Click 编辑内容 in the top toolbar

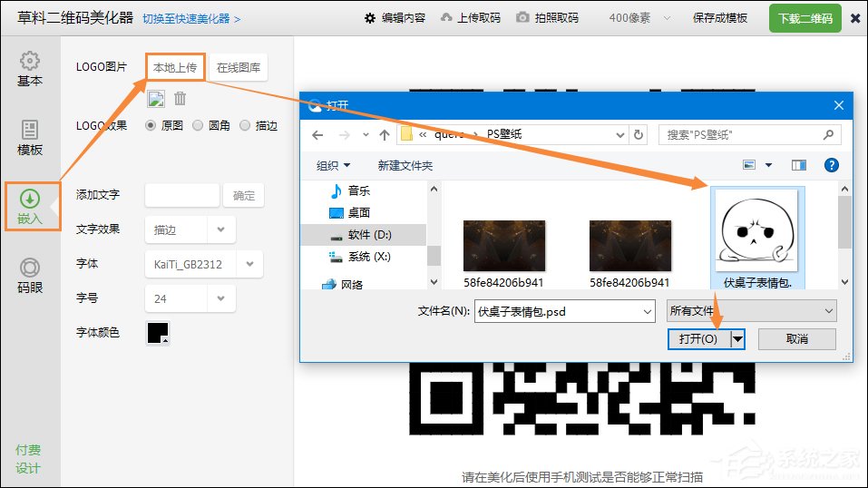(395, 18)
